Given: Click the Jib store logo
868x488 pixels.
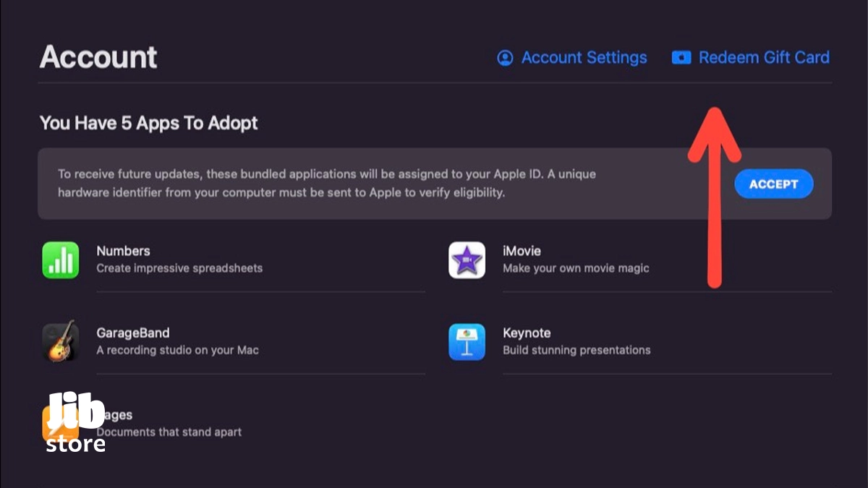Looking at the screenshot, I should (76, 423).
